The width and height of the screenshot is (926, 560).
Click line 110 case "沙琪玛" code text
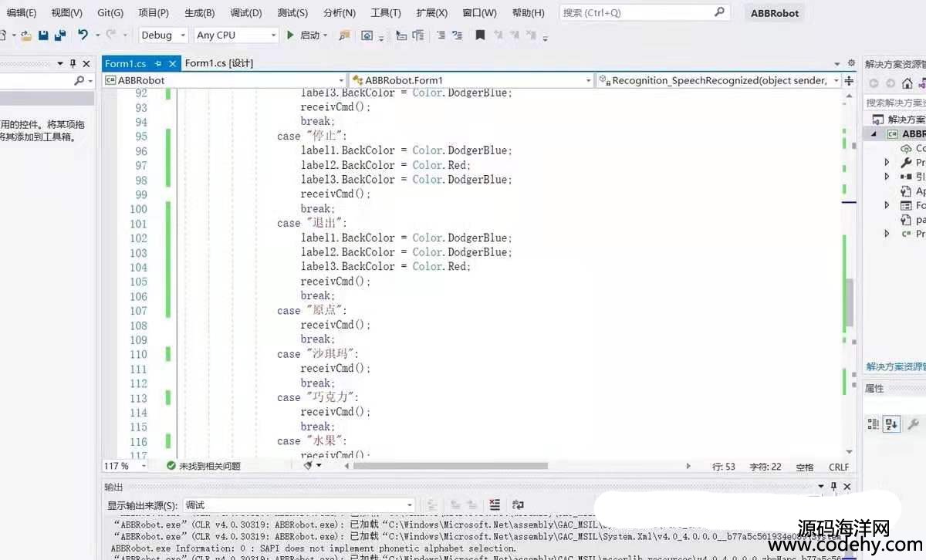[318, 354]
